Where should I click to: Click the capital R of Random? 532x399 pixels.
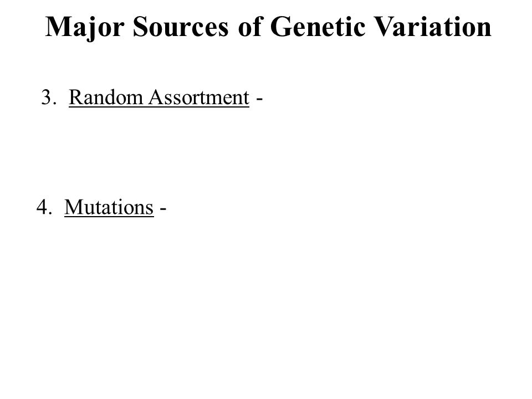pos(75,98)
